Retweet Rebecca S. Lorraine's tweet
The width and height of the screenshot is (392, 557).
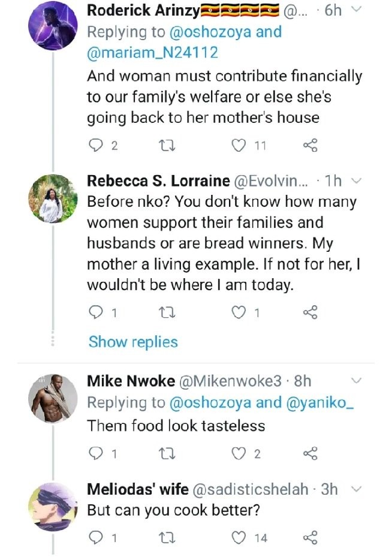(167, 312)
